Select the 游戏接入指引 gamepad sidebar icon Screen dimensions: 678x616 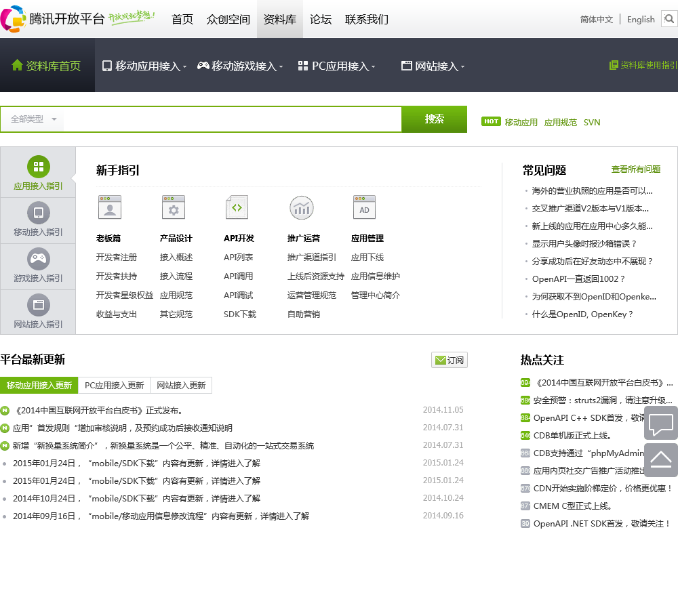coord(38,259)
